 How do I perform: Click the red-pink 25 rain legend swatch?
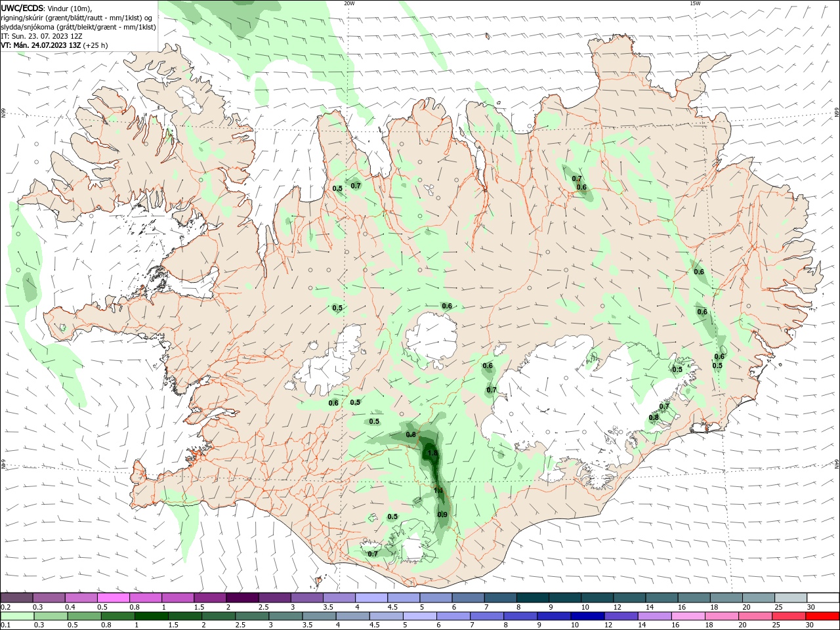pos(789,616)
